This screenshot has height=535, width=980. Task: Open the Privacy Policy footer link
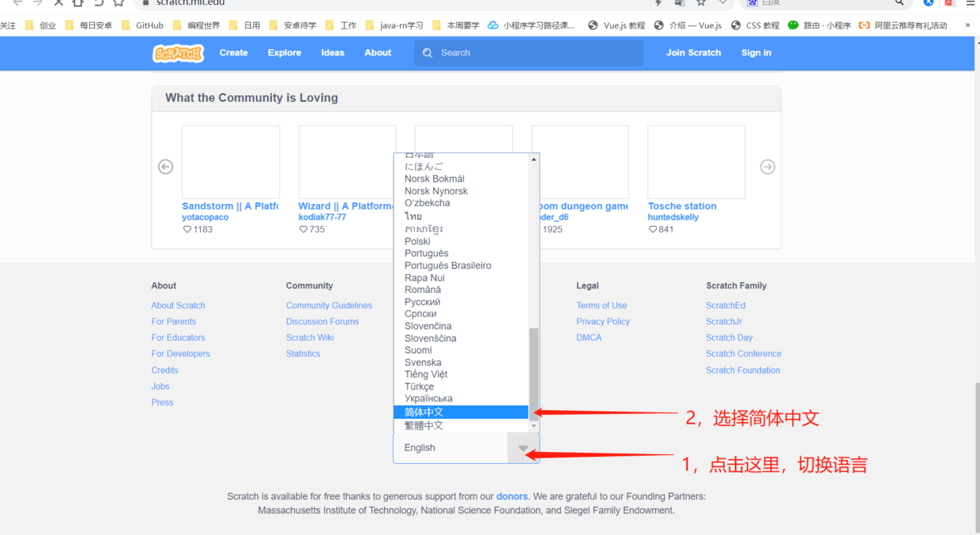click(x=603, y=322)
